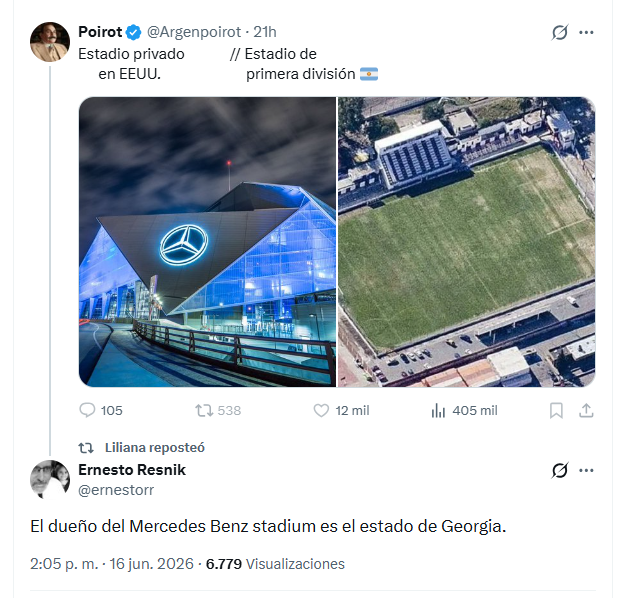The height and width of the screenshot is (598, 618).
Task: View the aerial Argentine stadium photo
Action: click(467, 242)
